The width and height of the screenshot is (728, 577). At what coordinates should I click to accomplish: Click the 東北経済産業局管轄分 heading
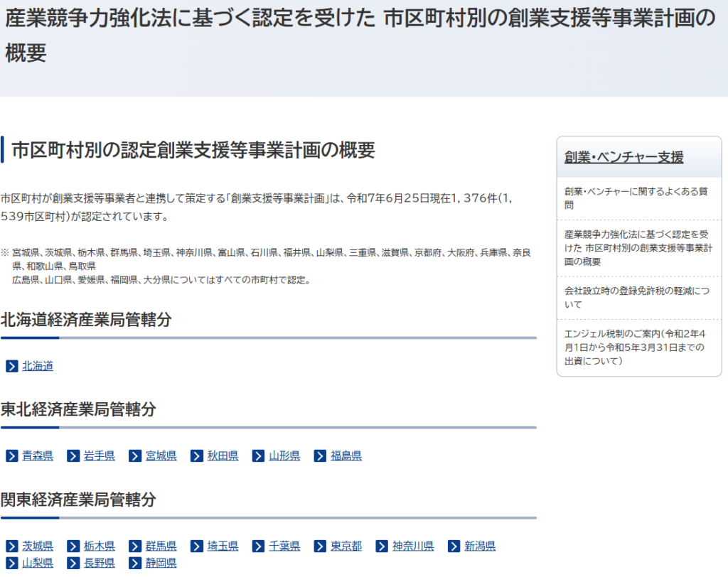[78, 410]
